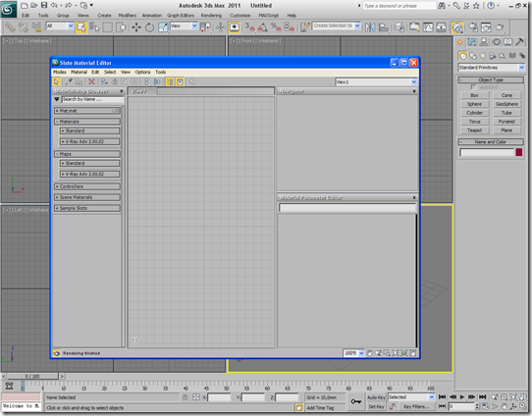Open the Standard Primitives dropdown
This screenshot has width=532, height=416.
tap(491, 68)
